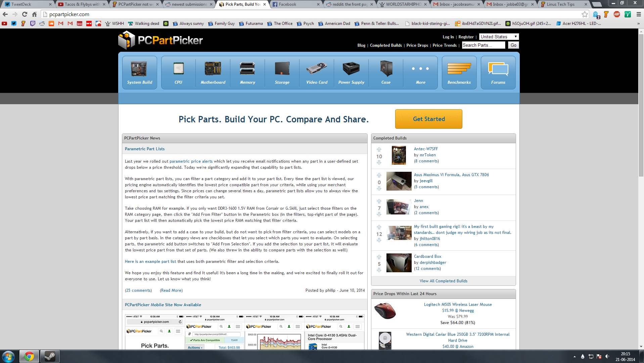Upvote the Antec-W7SFF build

[x=379, y=150]
